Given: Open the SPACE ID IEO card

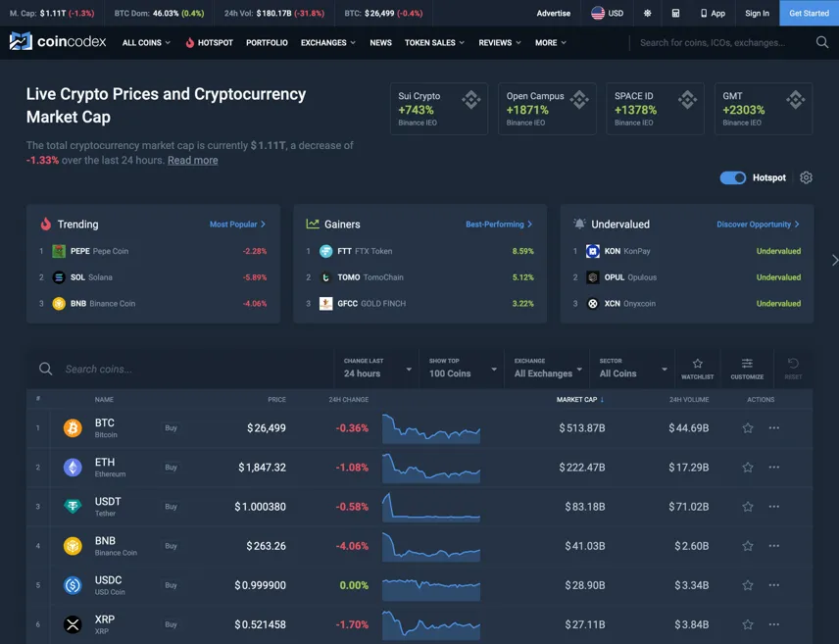Looking at the screenshot, I should [x=655, y=109].
